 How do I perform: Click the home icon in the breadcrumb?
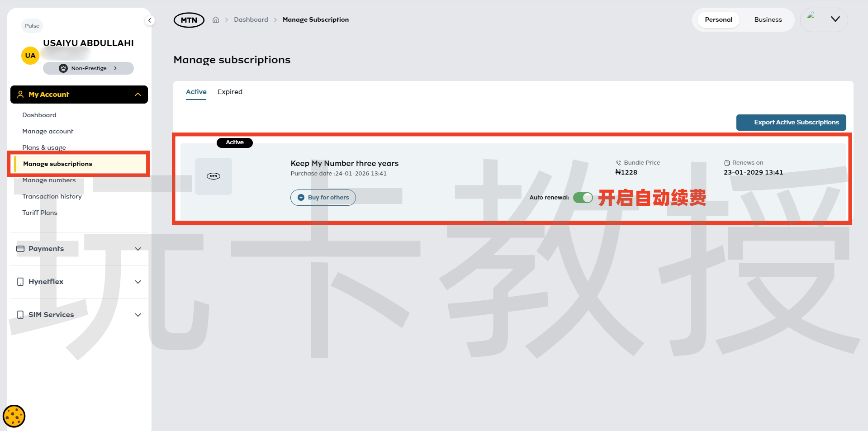(216, 19)
